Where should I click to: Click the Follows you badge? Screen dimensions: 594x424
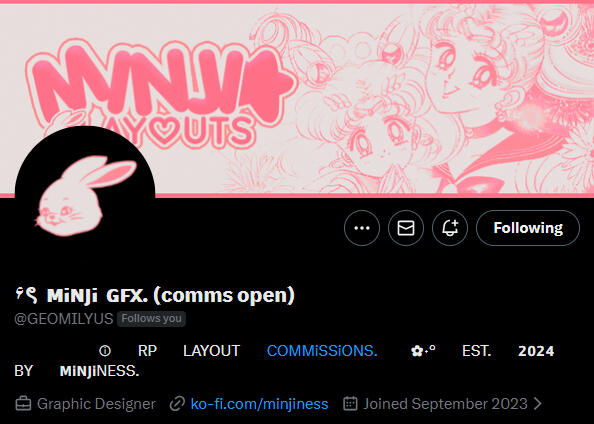click(151, 319)
